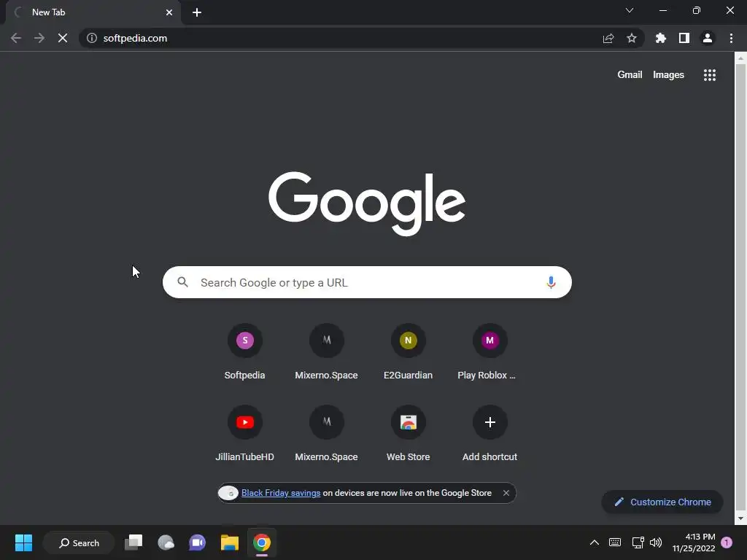The height and width of the screenshot is (560, 747).
Task: Open first-row Mixerno.Space shortcut
Action: pyautogui.click(x=326, y=352)
